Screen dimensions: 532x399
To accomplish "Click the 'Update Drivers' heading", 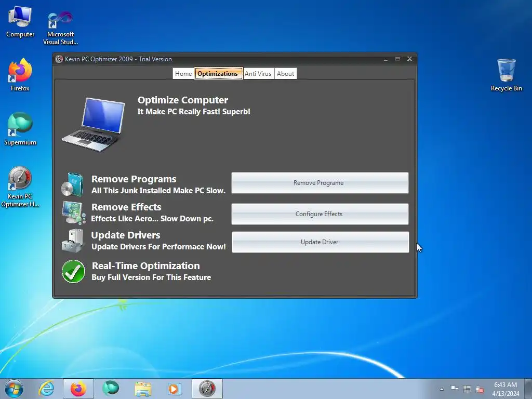I will pyautogui.click(x=126, y=235).
